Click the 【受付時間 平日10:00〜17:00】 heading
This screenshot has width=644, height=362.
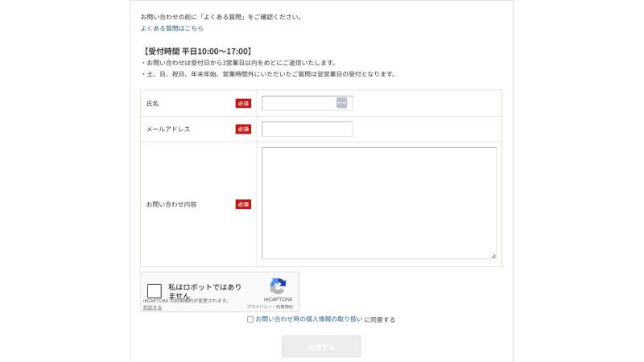(x=197, y=51)
